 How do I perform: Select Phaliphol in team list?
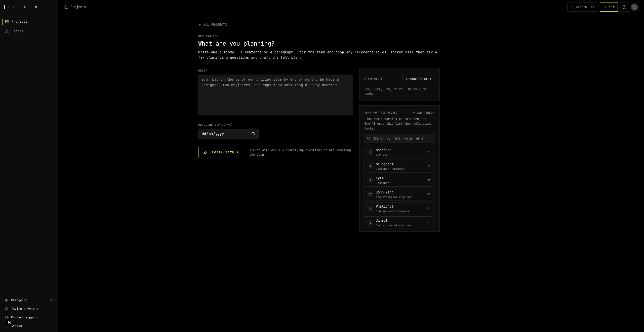399,209
